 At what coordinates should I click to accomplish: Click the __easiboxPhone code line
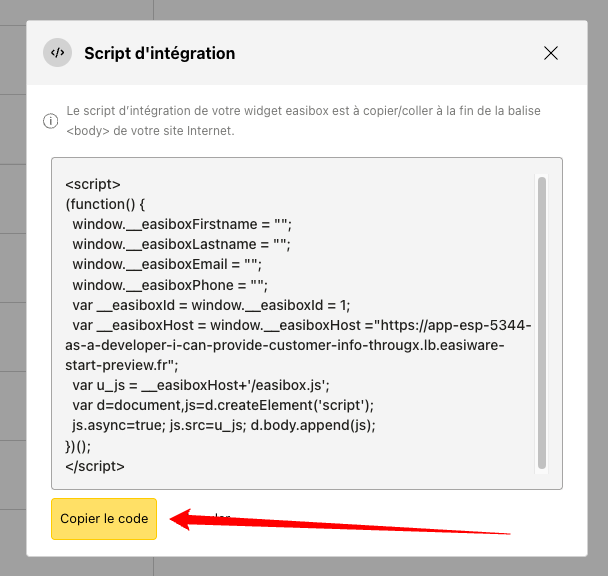point(169,285)
